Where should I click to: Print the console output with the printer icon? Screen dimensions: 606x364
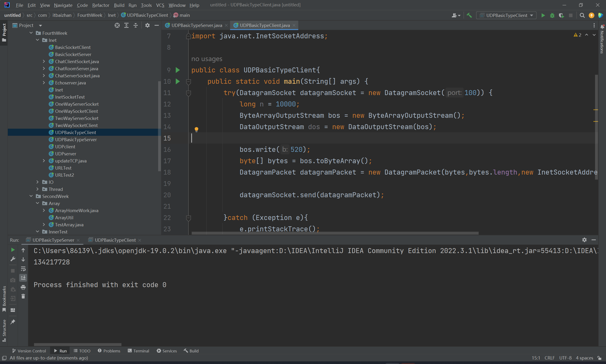[x=23, y=287]
